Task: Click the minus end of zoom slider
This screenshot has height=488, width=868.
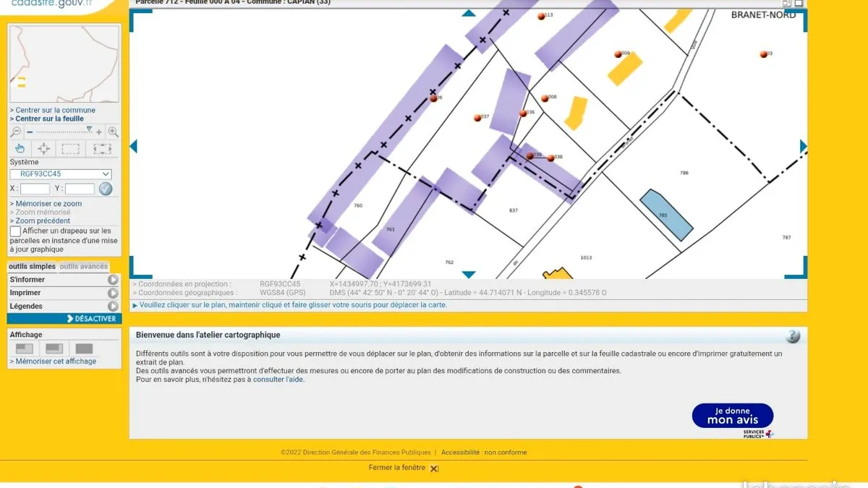Action: coord(30,132)
